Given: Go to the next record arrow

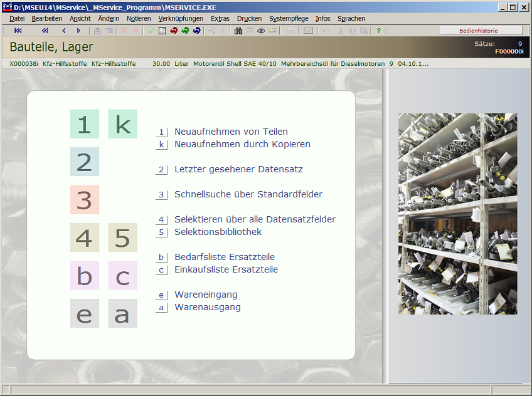Looking at the screenshot, I should (x=78, y=31).
